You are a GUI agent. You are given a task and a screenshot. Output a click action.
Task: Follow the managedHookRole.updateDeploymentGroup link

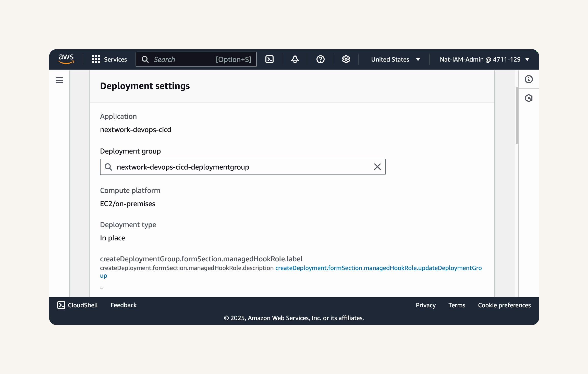click(378, 268)
